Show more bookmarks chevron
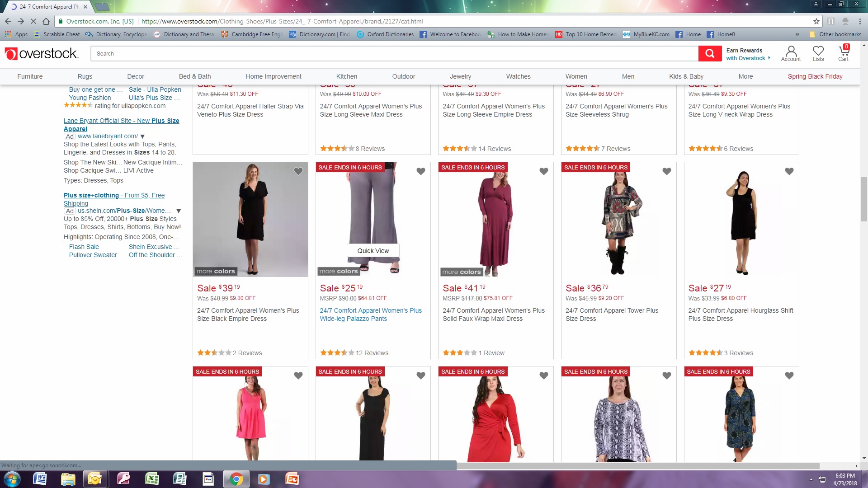Viewport: 868px width, 488px height. [797, 34]
